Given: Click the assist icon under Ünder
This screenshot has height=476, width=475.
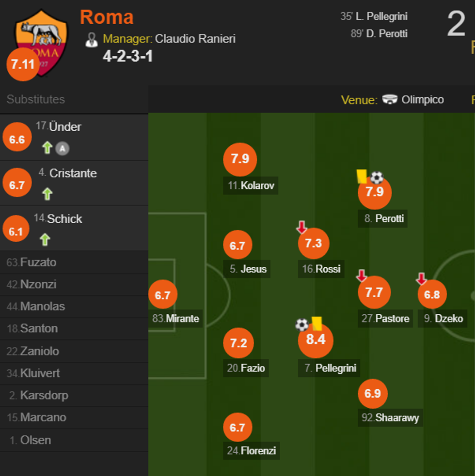Looking at the screenshot, I should (62, 149).
